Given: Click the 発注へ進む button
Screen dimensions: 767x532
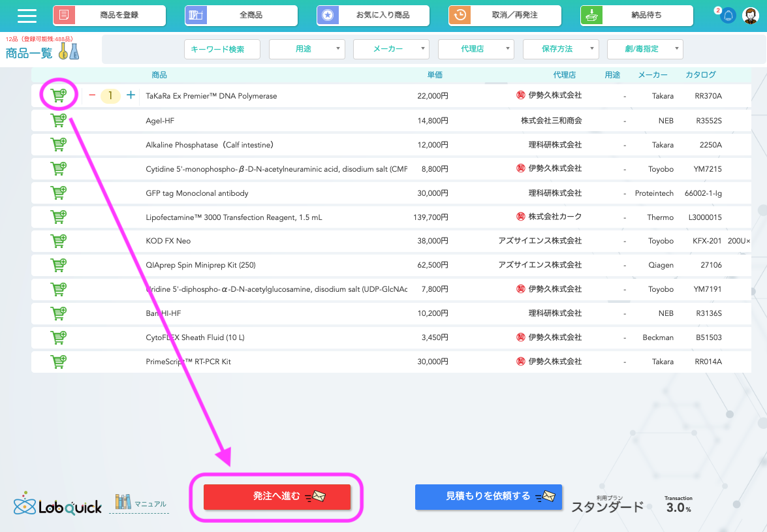Looking at the screenshot, I should click(277, 497).
